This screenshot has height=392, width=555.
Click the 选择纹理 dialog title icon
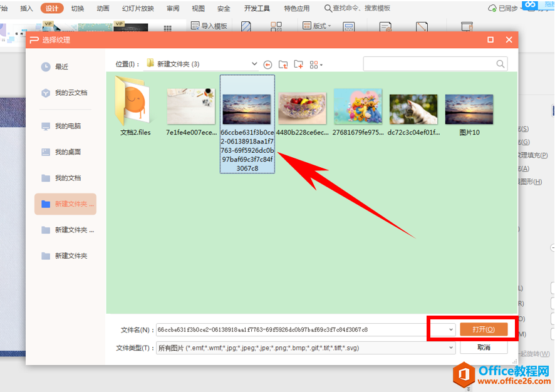(x=34, y=40)
